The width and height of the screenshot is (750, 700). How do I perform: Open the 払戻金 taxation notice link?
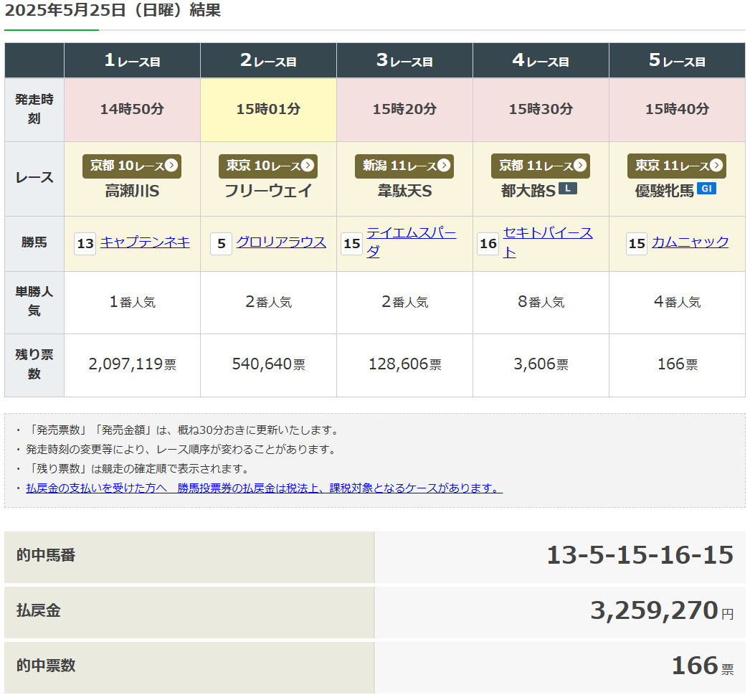[265, 488]
